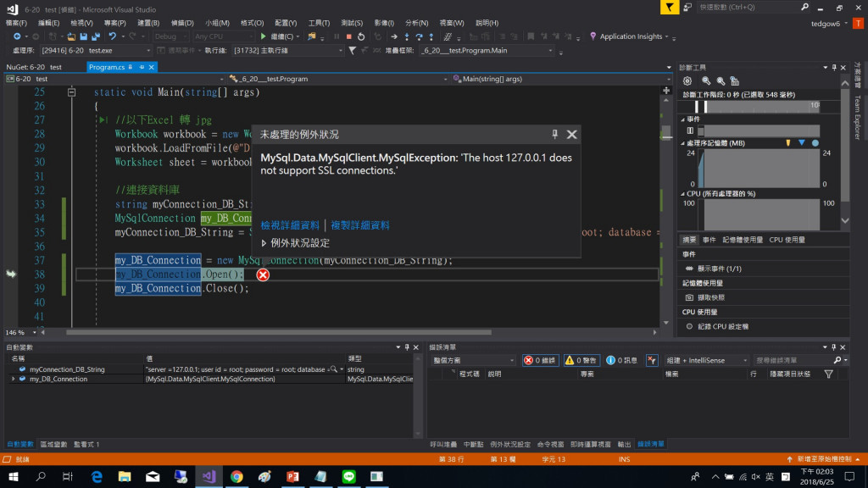Switch to the NuGet: 6-20 test tab
Screen dimensions: 868x488
34,67
